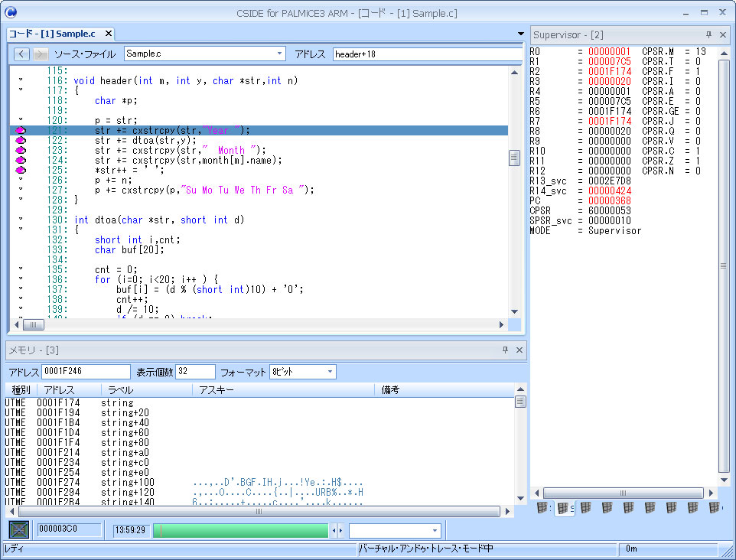736x560 pixels.
Task: Select the highlighted Supervisor register tab icon
Action: pos(565,508)
